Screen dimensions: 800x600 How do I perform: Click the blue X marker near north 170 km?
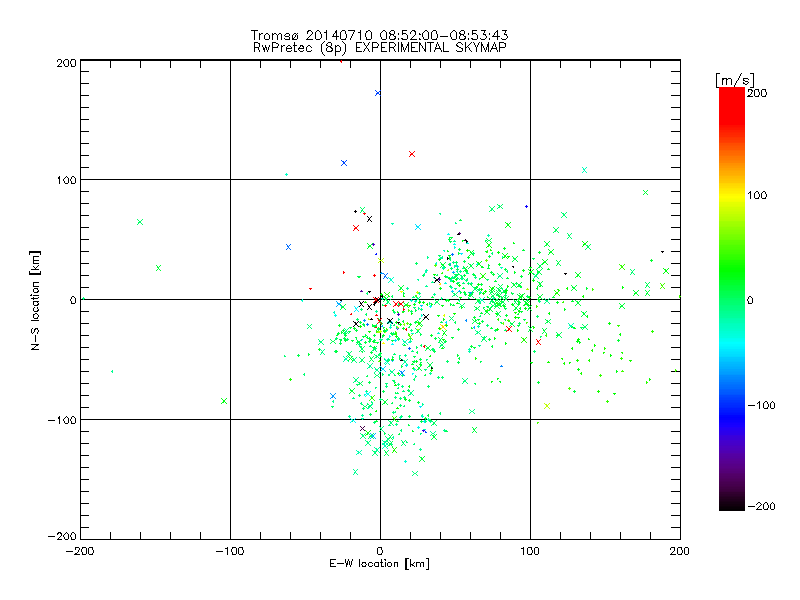coord(378,93)
